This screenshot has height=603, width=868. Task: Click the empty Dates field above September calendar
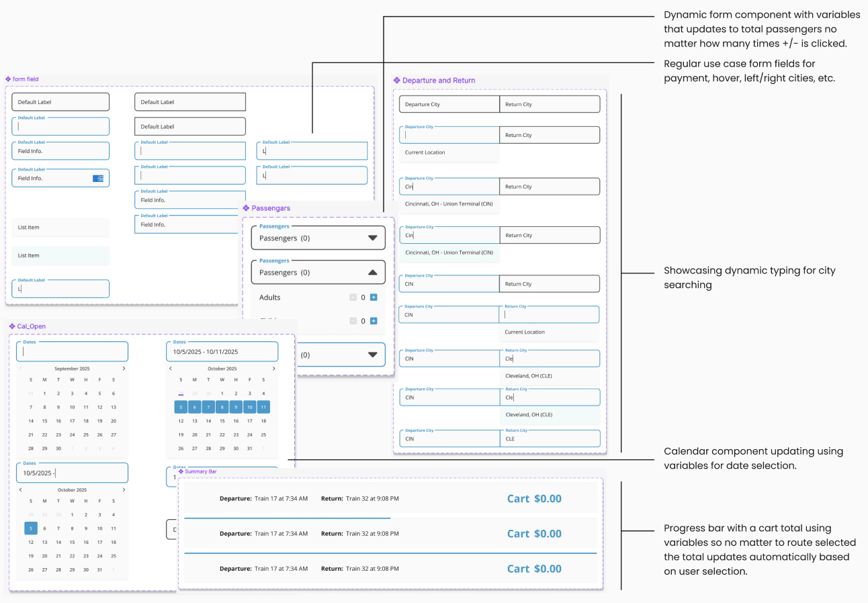pos(72,351)
